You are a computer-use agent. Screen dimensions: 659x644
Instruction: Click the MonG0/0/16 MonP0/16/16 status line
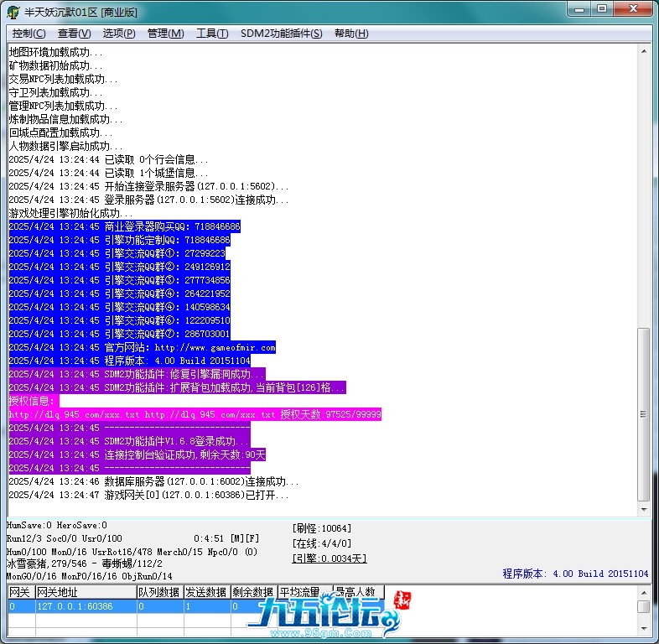[89, 576]
